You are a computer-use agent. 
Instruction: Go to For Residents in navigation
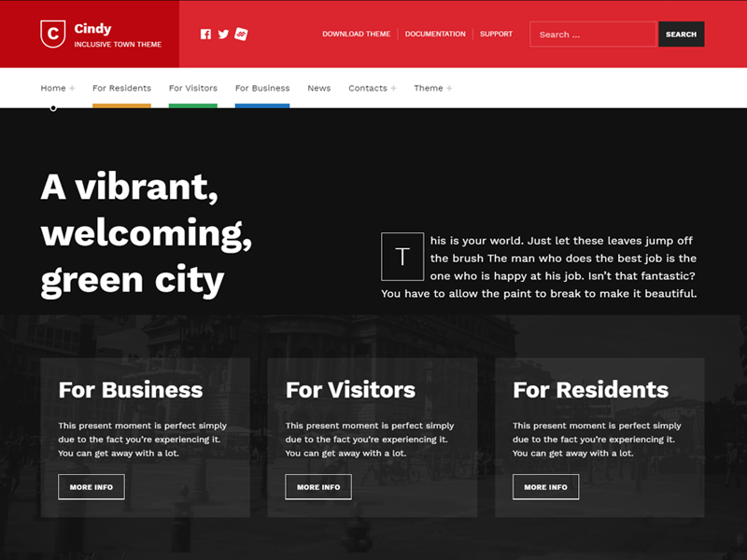tap(121, 88)
